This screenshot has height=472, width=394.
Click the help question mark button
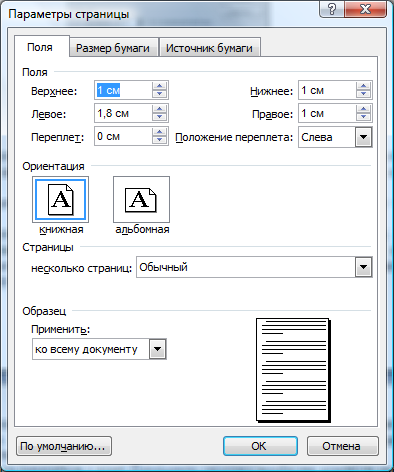click(332, 9)
